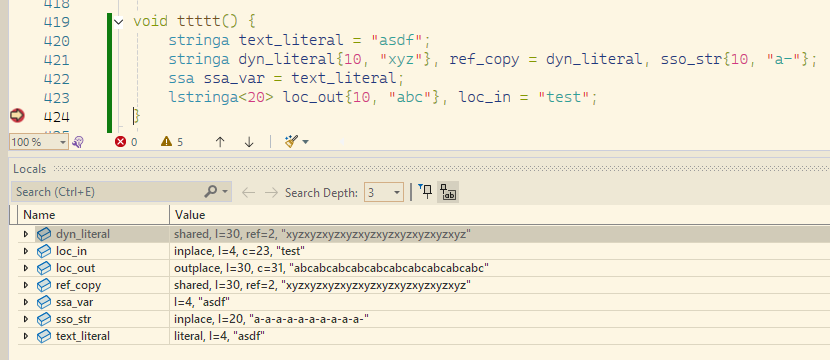
Task: Click the loc_out object cube icon
Action: click(44, 268)
